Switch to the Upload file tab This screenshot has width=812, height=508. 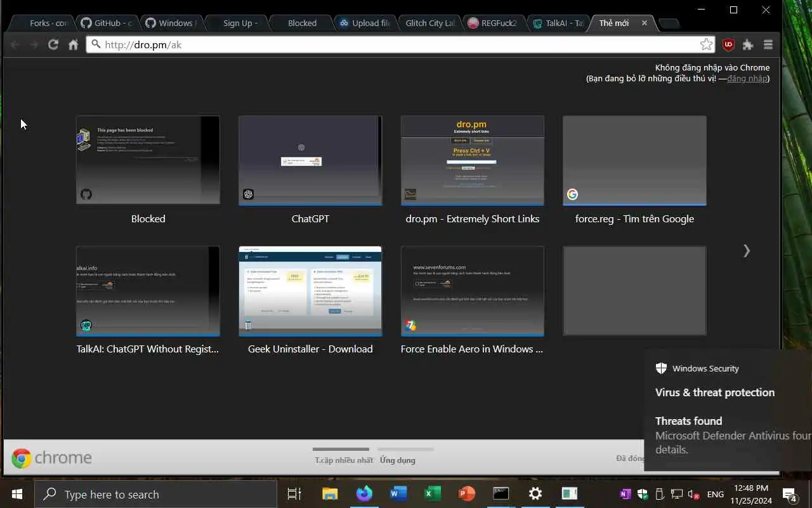365,23
